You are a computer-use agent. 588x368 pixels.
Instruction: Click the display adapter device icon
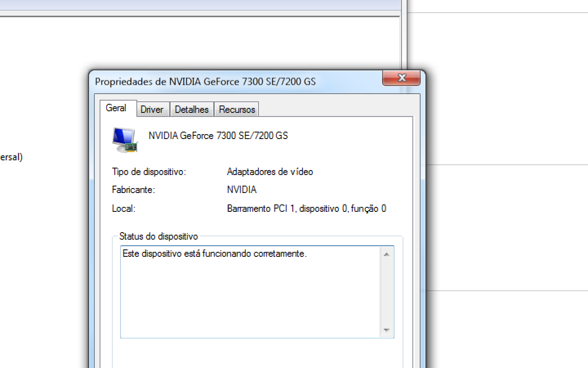click(125, 140)
